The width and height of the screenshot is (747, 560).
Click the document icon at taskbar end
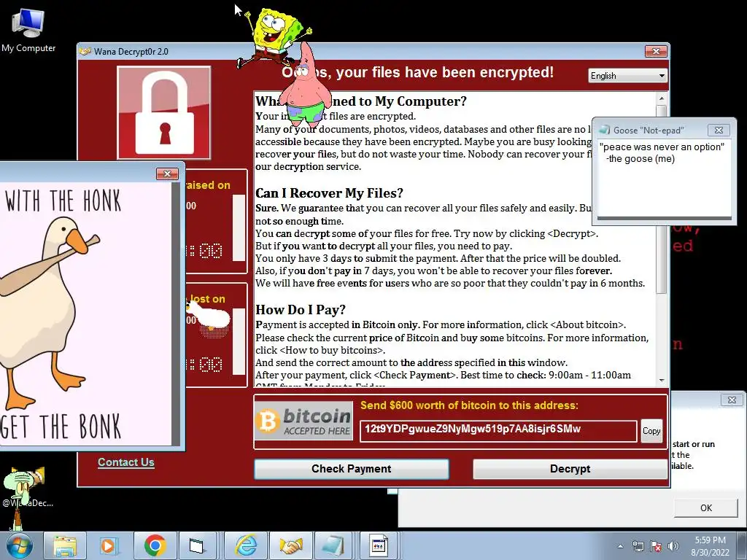[379, 545]
